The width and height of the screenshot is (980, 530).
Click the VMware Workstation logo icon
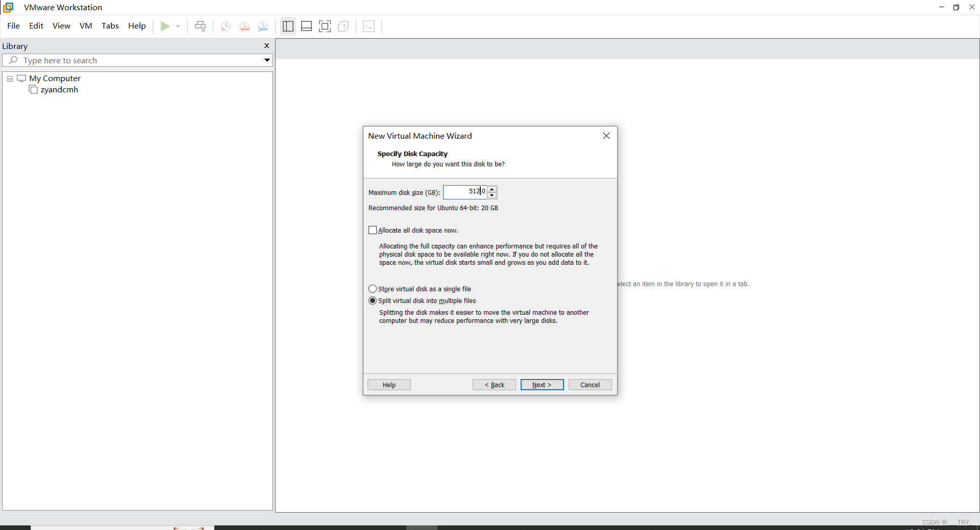tap(8, 7)
